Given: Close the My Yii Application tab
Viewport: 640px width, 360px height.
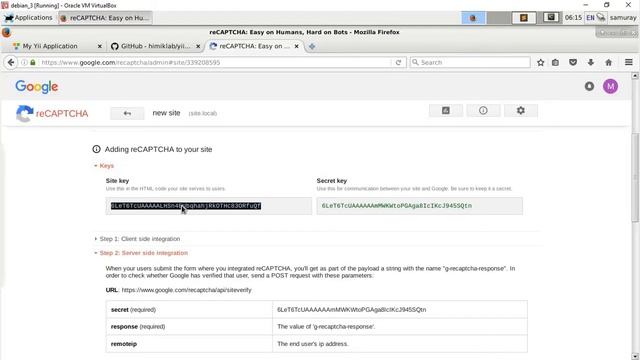Looking at the screenshot, I should pyautogui.click(x=99, y=47).
